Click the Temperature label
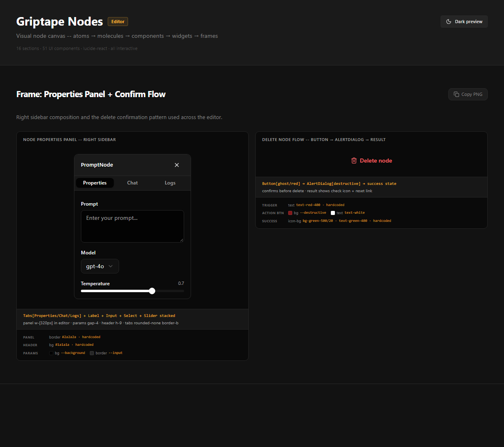This screenshot has height=447, width=504. pyautogui.click(x=95, y=284)
